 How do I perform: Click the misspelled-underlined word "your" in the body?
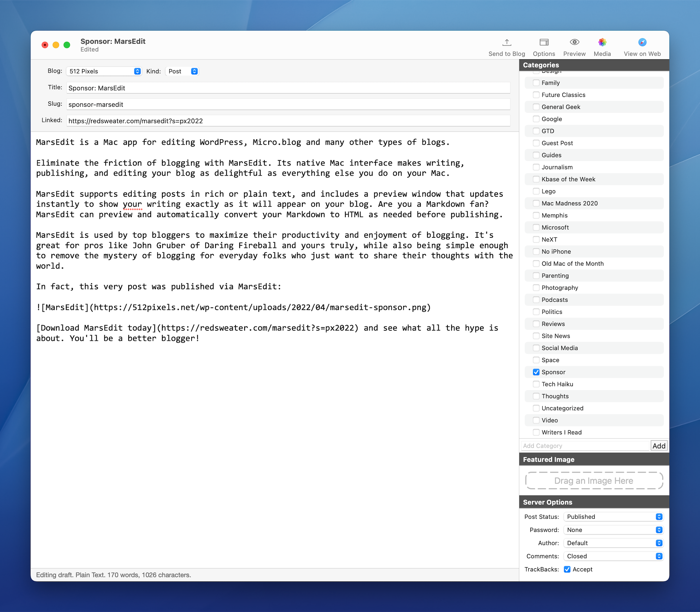point(132,204)
